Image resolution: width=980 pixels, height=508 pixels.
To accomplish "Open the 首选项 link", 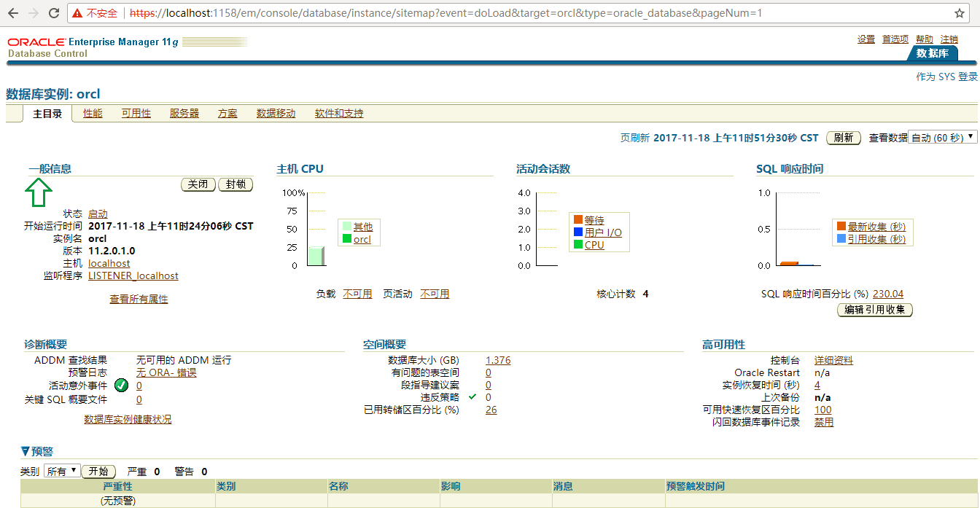I will (895, 39).
